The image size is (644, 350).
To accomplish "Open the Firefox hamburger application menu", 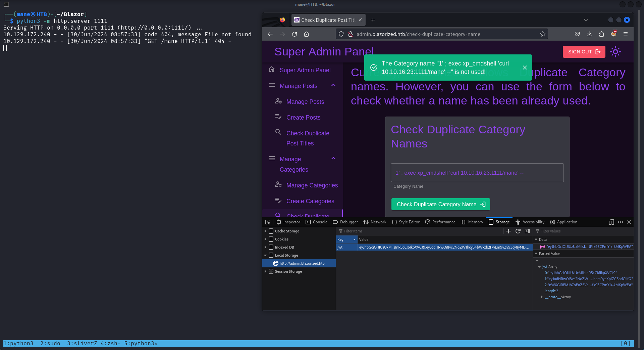I will pyautogui.click(x=626, y=34).
